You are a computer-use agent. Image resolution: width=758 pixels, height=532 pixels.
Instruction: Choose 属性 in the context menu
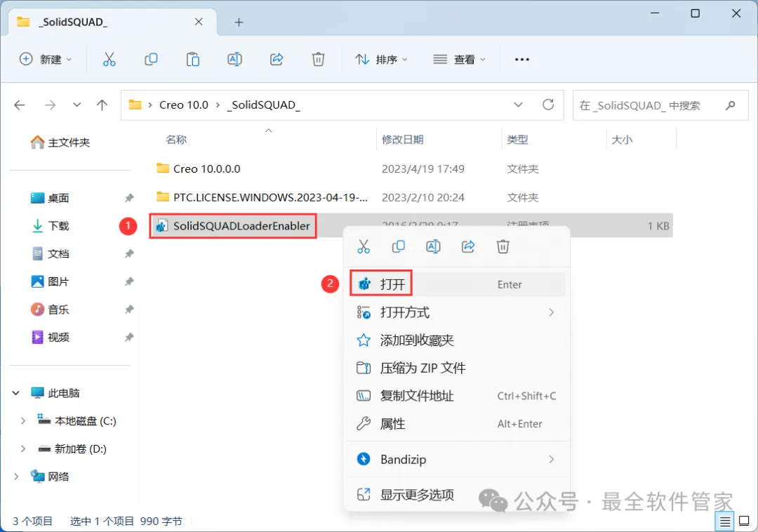457,424
